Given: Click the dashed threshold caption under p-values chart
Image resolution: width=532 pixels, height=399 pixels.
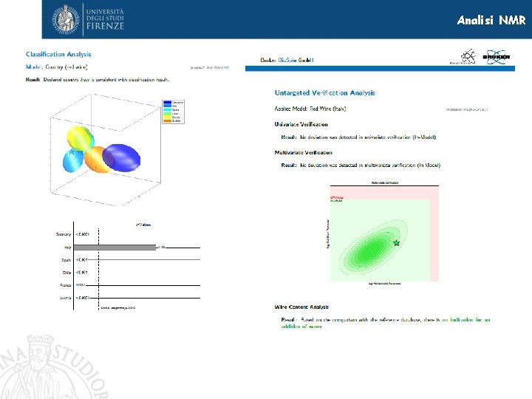Looking at the screenshot, I should coord(118,307).
